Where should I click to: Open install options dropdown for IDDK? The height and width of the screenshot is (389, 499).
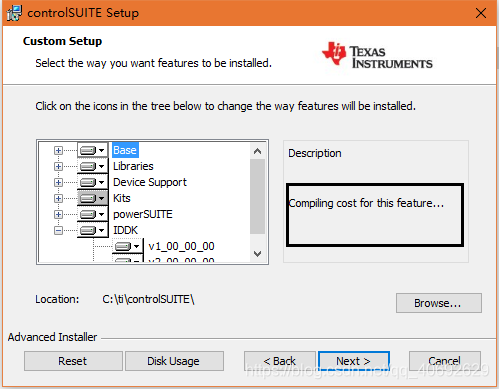point(93,230)
